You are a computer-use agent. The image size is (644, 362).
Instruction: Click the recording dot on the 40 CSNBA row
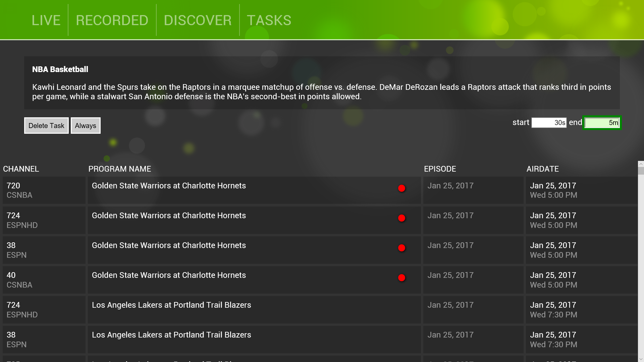point(401,278)
